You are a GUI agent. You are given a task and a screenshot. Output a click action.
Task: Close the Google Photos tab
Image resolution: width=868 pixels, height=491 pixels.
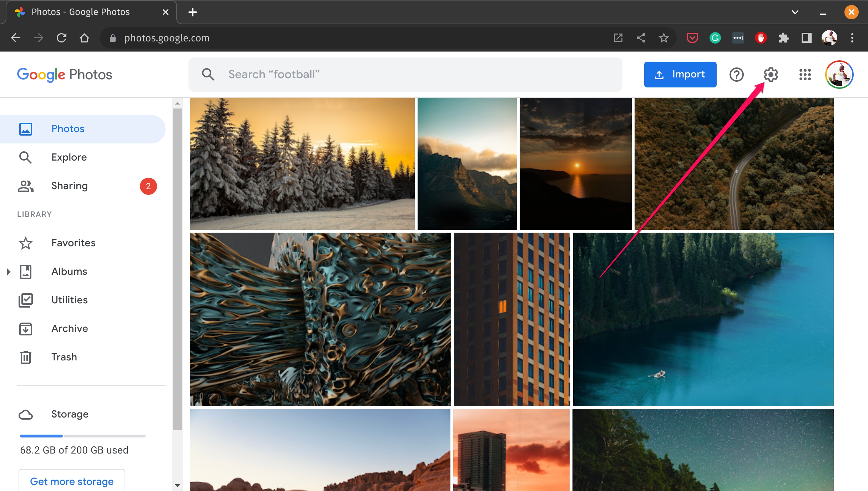165,12
